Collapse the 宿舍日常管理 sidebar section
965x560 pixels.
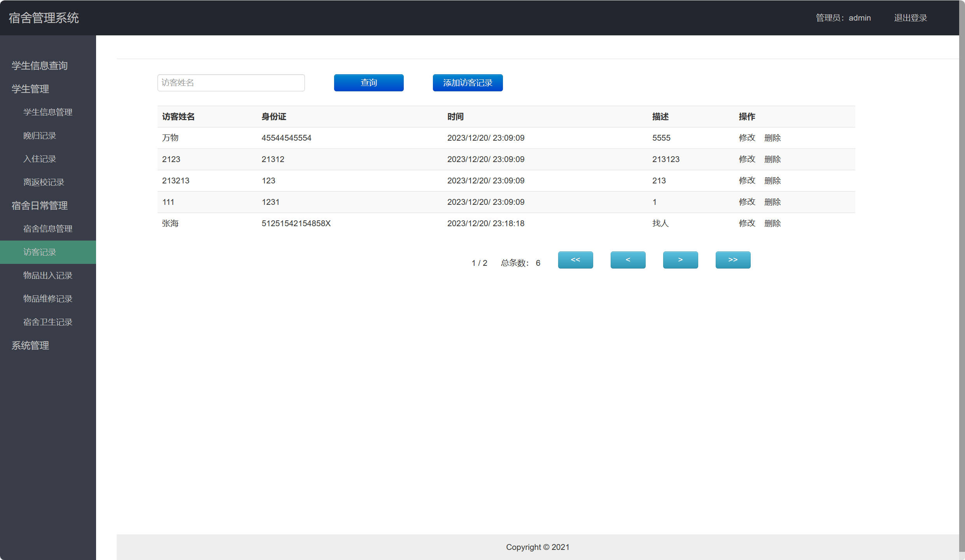tap(40, 206)
